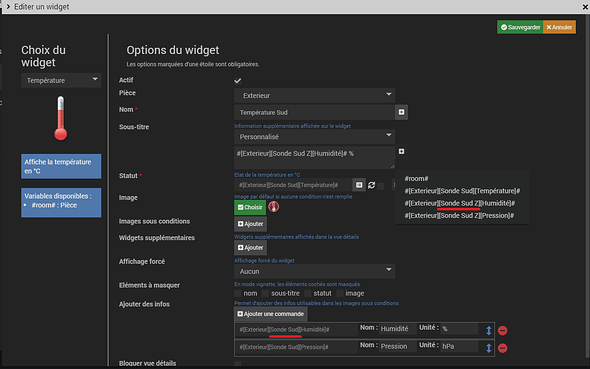Click the green Choisir image button

click(250, 207)
